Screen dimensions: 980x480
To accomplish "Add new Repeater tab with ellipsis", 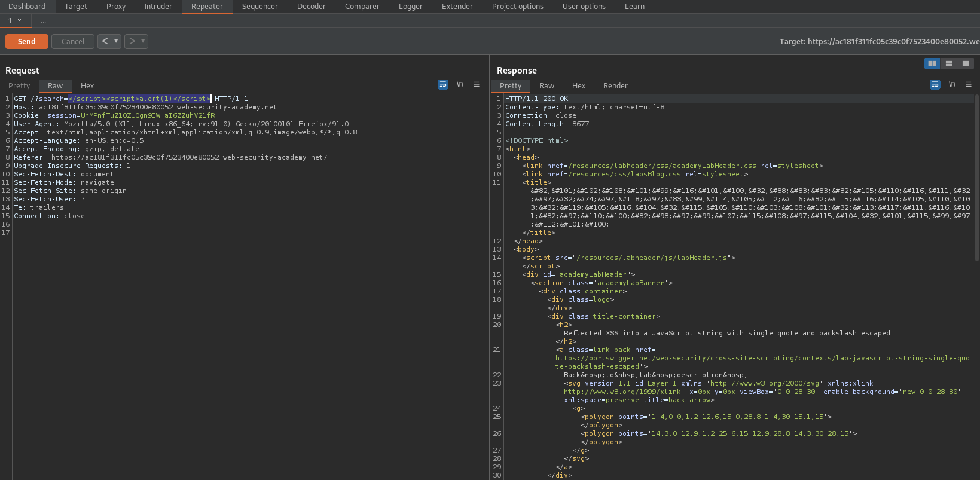I will [x=44, y=21].
